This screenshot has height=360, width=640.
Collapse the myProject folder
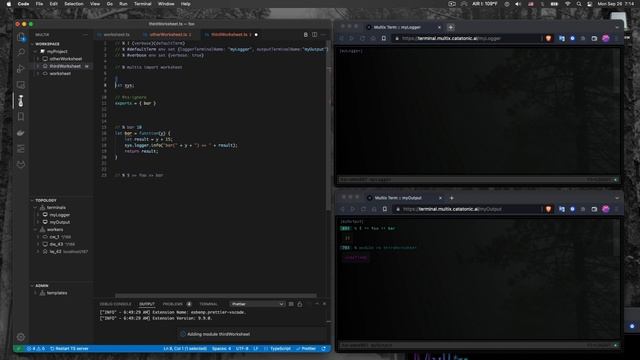[x=36, y=51]
